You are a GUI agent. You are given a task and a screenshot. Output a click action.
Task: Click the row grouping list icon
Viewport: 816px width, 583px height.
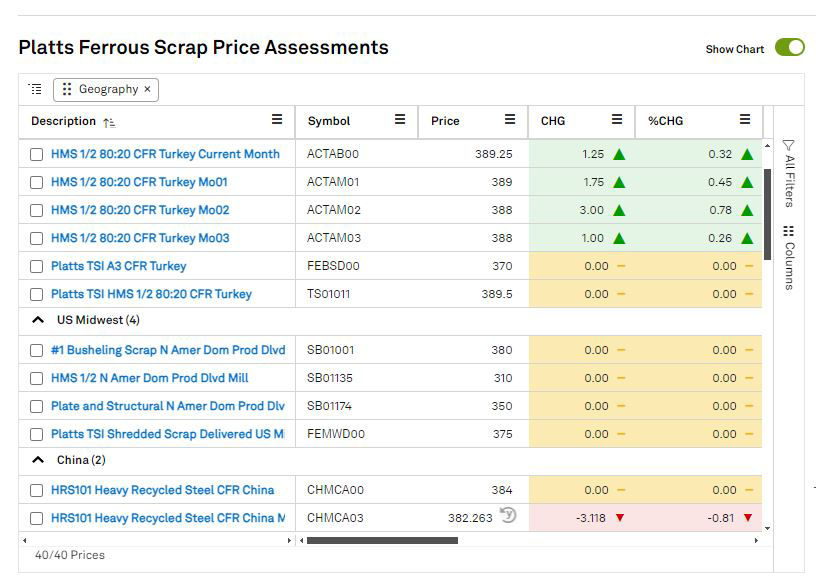(36, 89)
